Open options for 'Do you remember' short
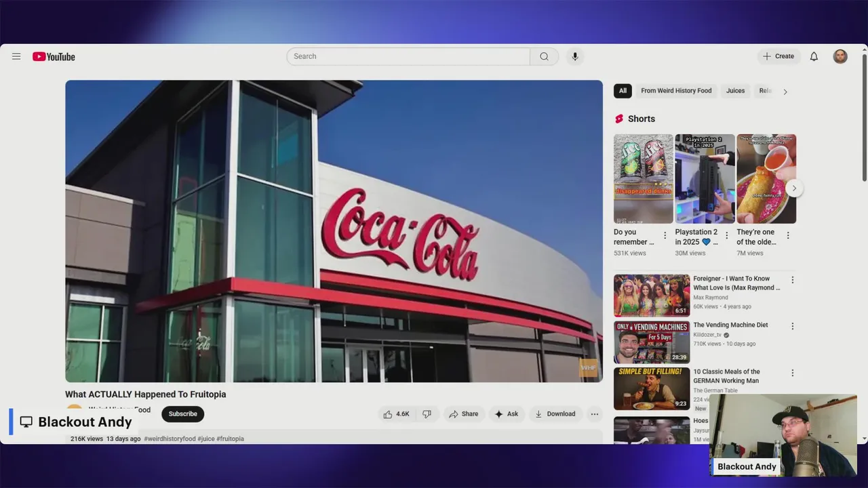The image size is (868, 488). point(665,236)
